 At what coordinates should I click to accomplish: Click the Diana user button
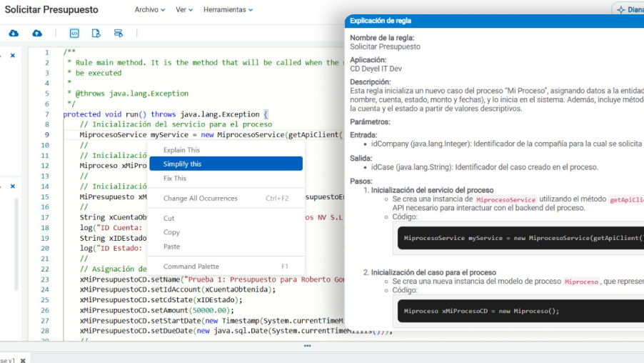pos(628,10)
